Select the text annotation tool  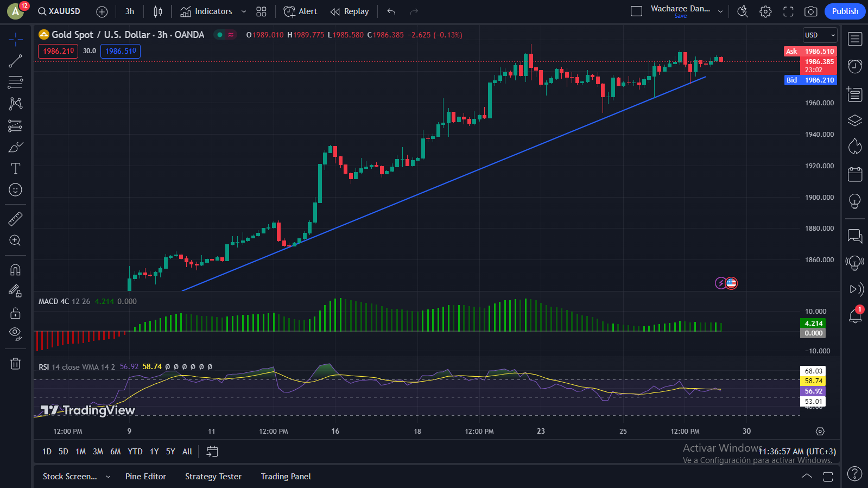(x=15, y=168)
